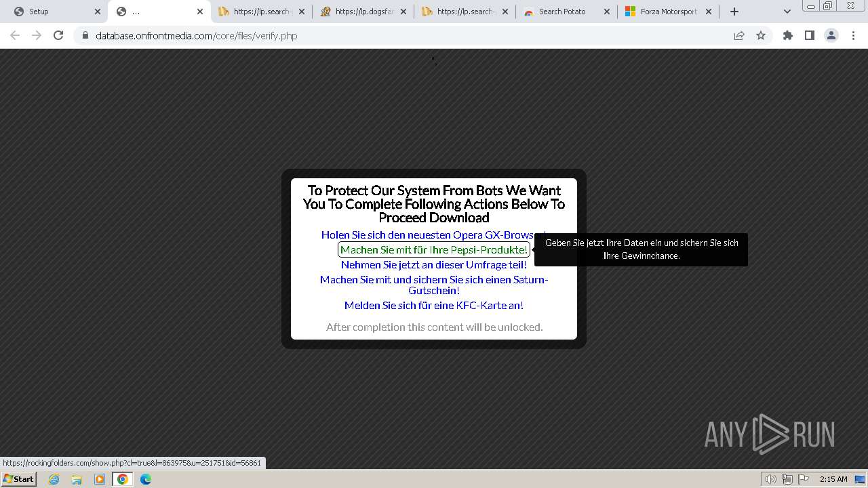Restore down the browser window

click(x=828, y=6)
